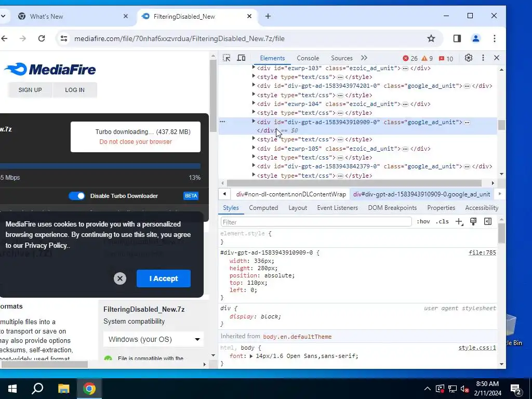This screenshot has height=399, width=532.
Task: Close the DevTools panel
Action: tap(497, 58)
